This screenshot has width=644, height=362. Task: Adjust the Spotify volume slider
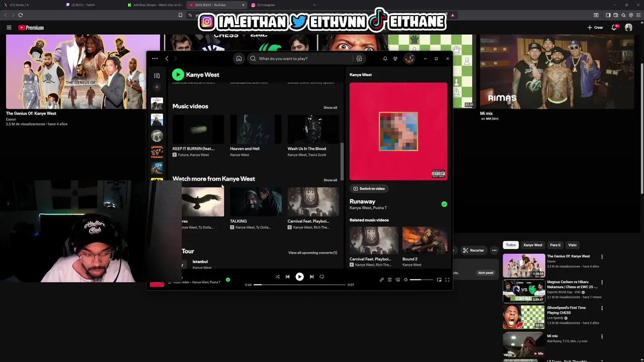pyautogui.click(x=422, y=280)
